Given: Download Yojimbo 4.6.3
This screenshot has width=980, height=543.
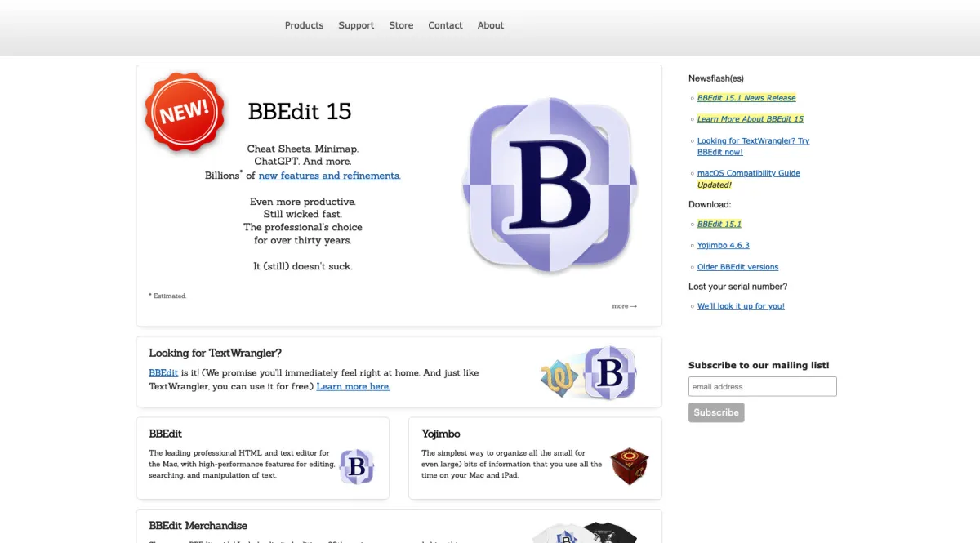Looking at the screenshot, I should (723, 245).
